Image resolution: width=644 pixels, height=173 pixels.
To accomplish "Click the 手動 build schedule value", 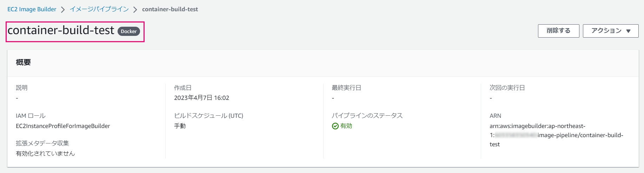I will pos(180,126).
